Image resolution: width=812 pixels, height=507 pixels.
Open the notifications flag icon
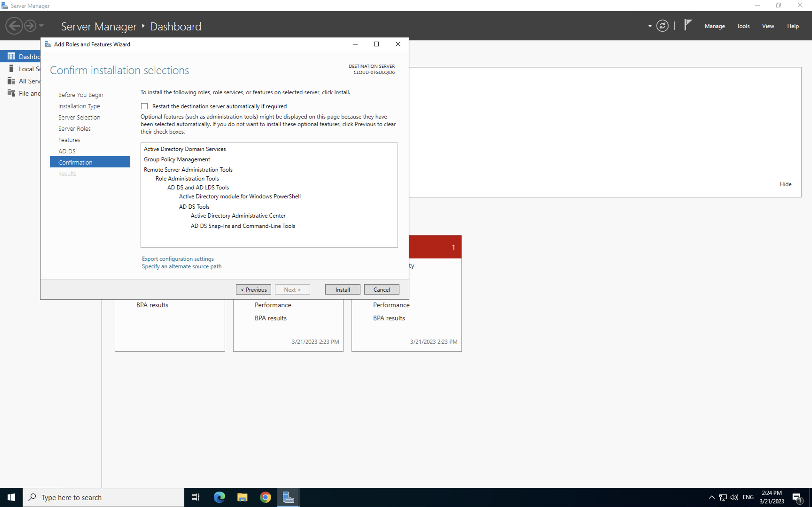[687, 25]
